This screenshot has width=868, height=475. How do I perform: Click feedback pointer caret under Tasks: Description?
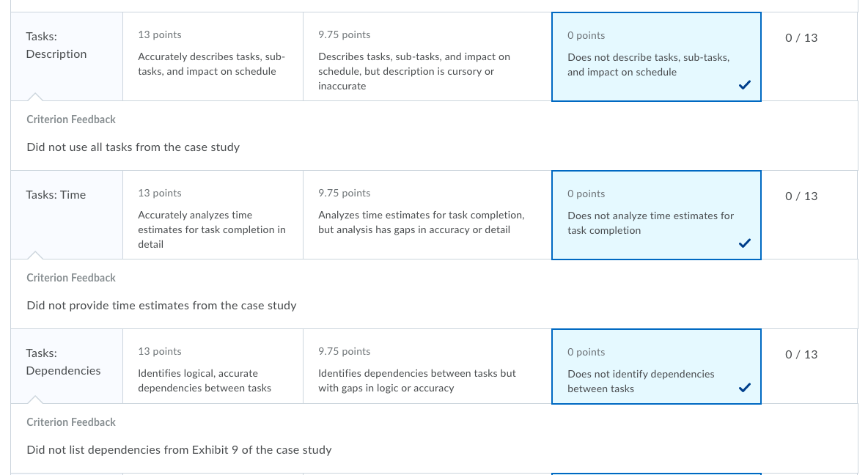click(35, 97)
